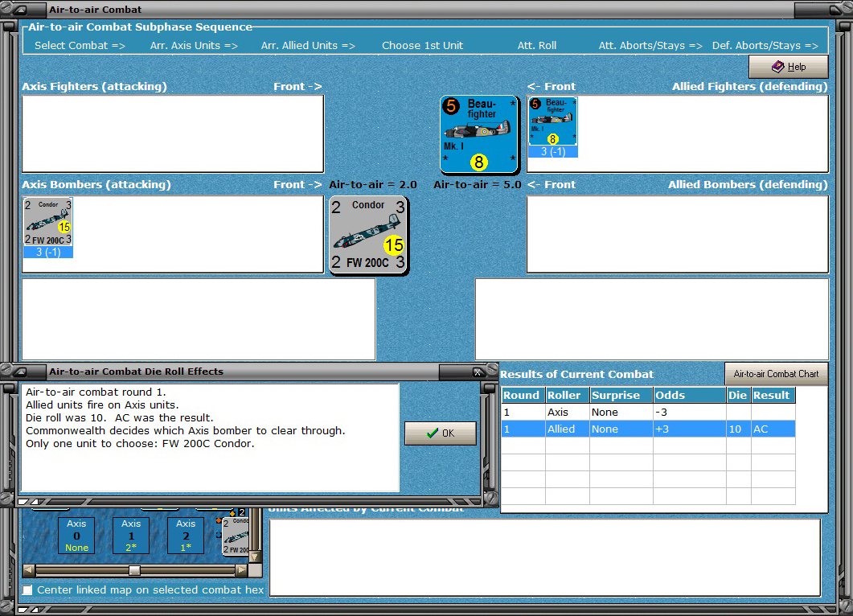The width and height of the screenshot is (853, 616).
Task: Click the Choose 1st Unit subphase step
Action: (x=423, y=46)
